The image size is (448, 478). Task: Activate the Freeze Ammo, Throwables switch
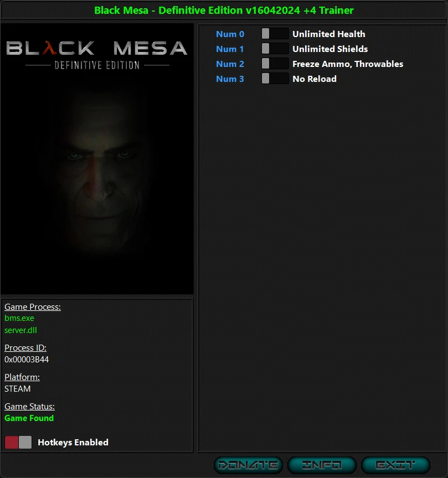(275, 63)
